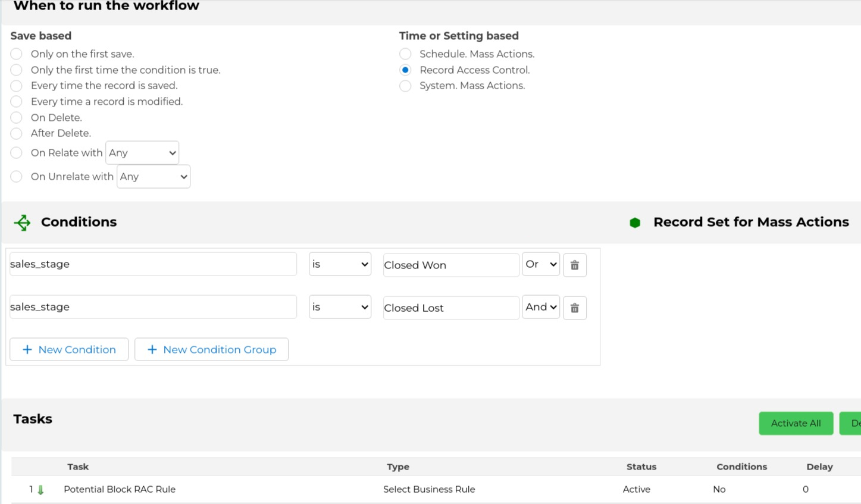861x504 pixels.
Task: Edit the Closed Won value field
Action: click(x=451, y=265)
